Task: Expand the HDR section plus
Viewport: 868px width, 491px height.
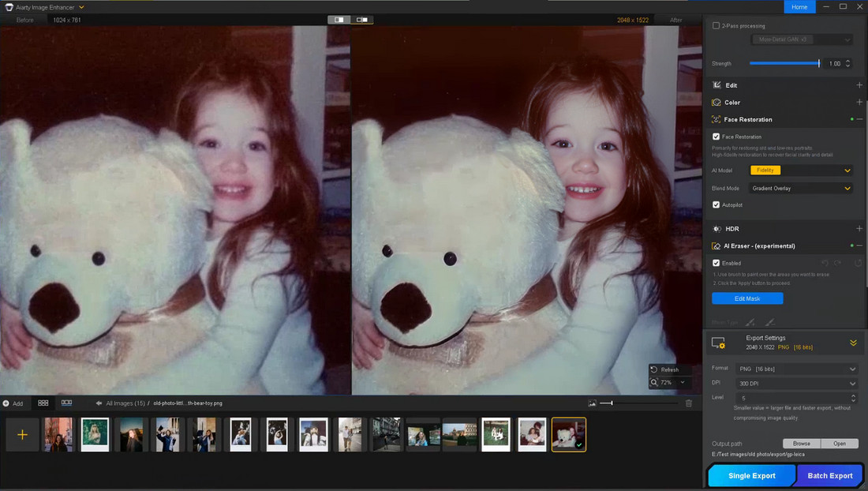Action: 859,229
